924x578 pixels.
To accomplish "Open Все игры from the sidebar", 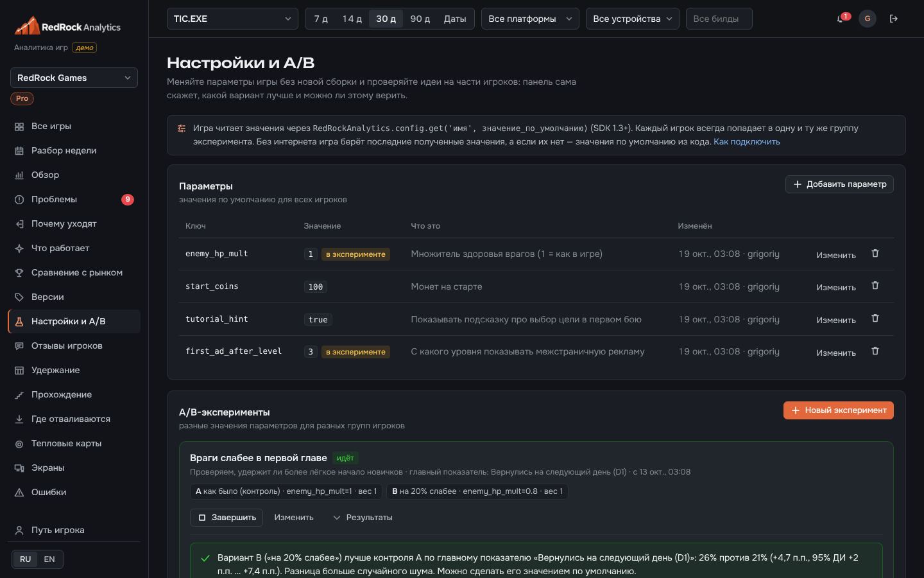I will 74,127.
